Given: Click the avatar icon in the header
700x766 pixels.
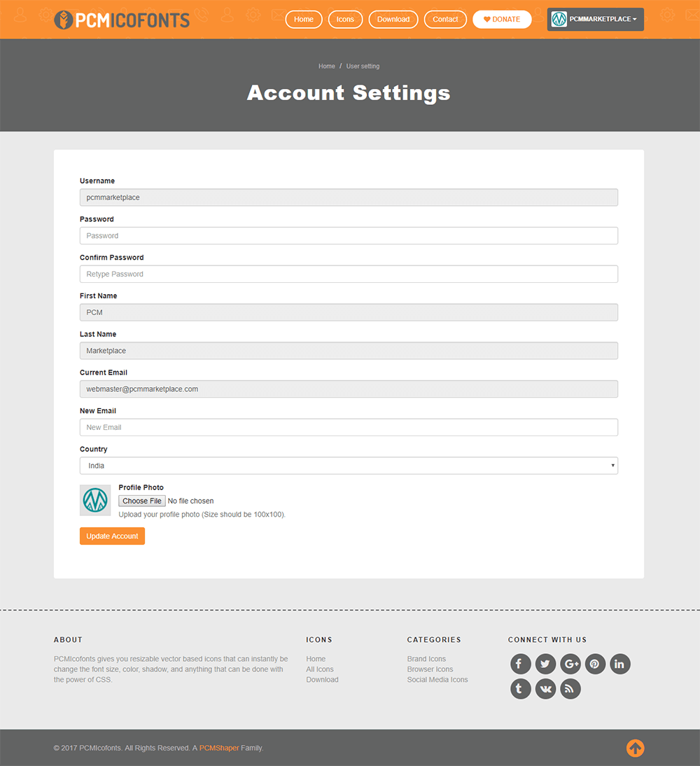Looking at the screenshot, I should coord(559,20).
